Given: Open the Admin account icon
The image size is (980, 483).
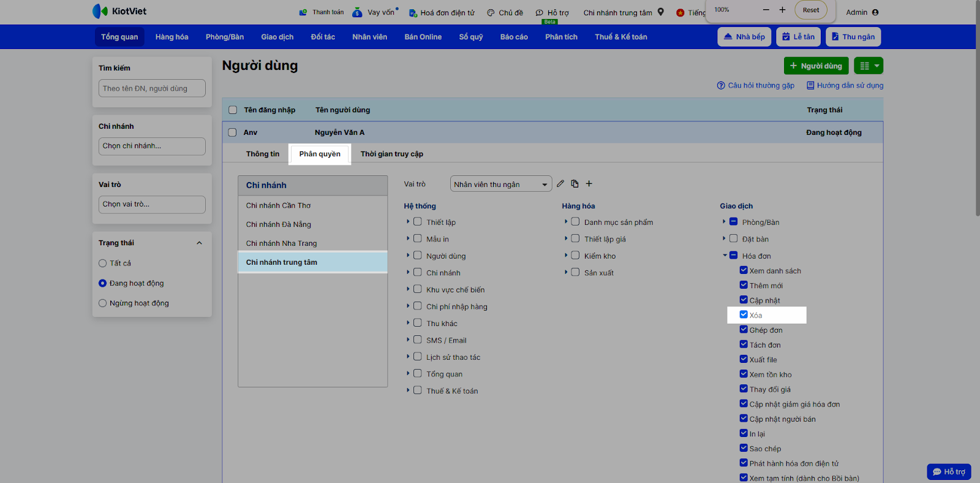Looking at the screenshot, I should 875,12.
